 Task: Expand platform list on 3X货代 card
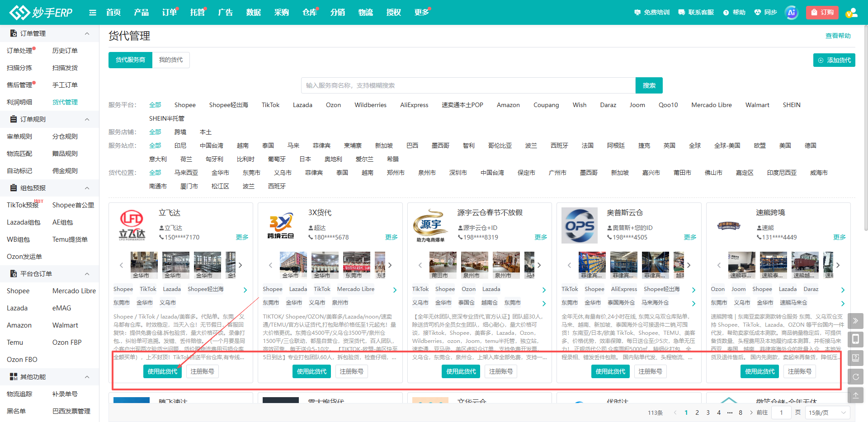[x=395, y=290]
